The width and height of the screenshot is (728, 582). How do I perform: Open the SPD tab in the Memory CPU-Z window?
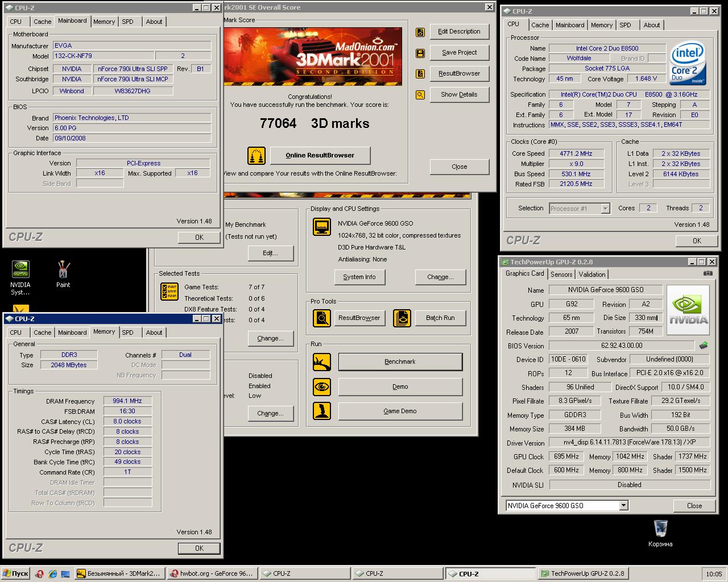(128, 332)
